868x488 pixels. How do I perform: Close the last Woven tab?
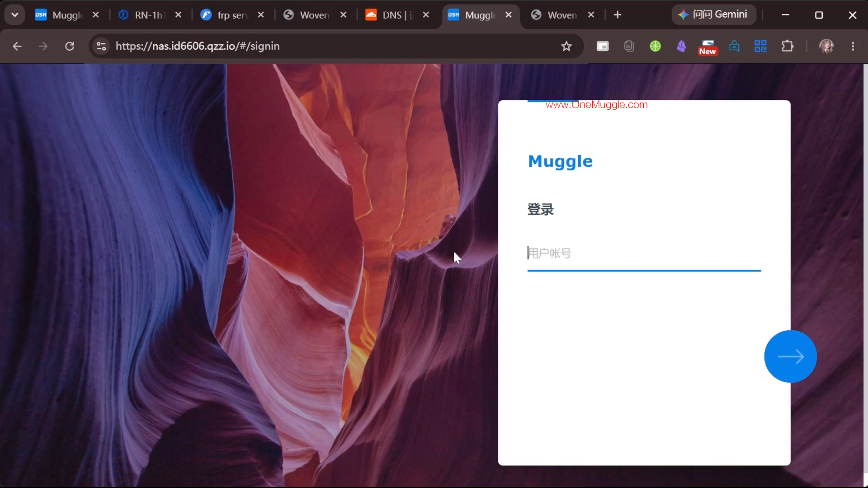[x=591, y=15]
